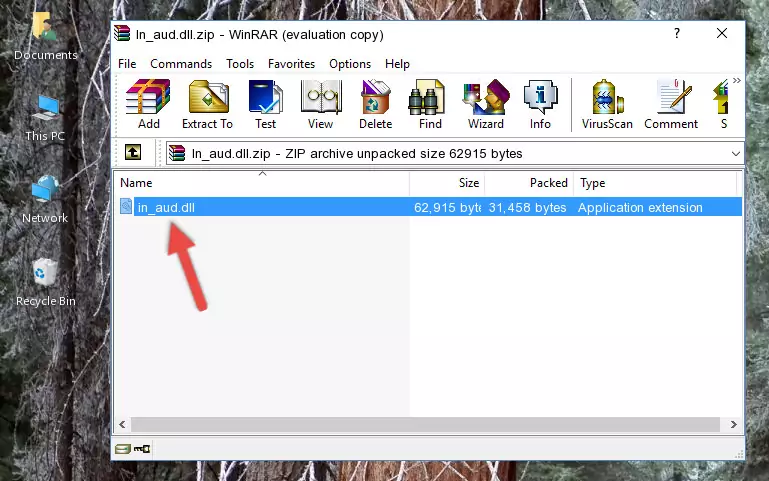Click the Delete toolbar icon
This screenshot has height=481, width=769.
pyautogui.click(x=375, y=104)
